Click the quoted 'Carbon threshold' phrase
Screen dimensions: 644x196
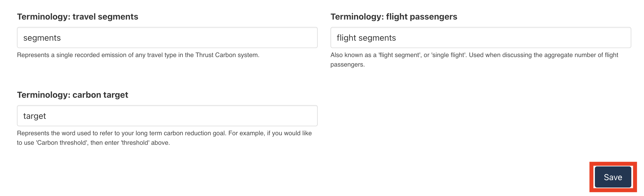click(x=61, y=143)
